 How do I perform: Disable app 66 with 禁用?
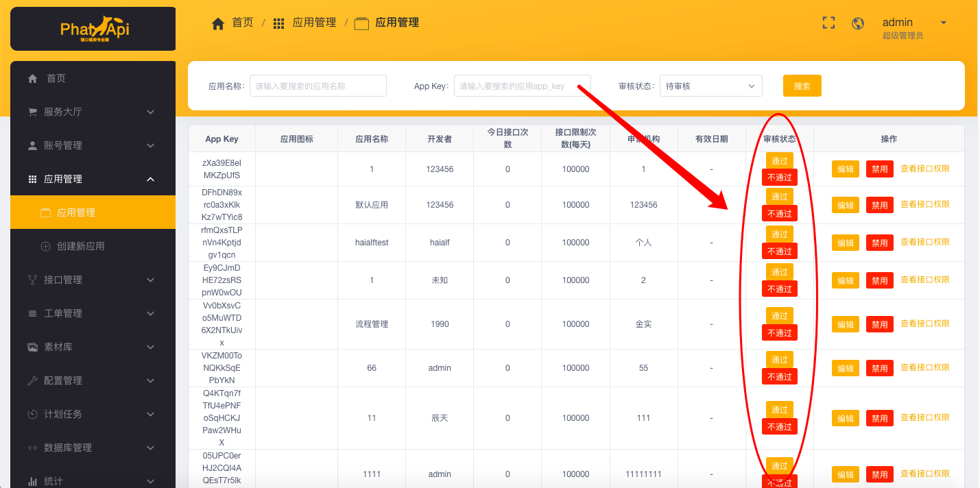tap(880, 368)
